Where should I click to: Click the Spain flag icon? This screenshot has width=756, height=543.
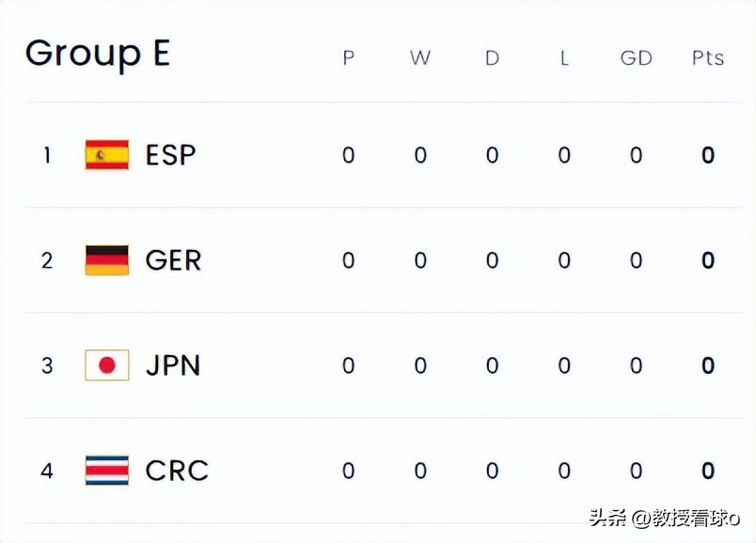pos(107,155)
